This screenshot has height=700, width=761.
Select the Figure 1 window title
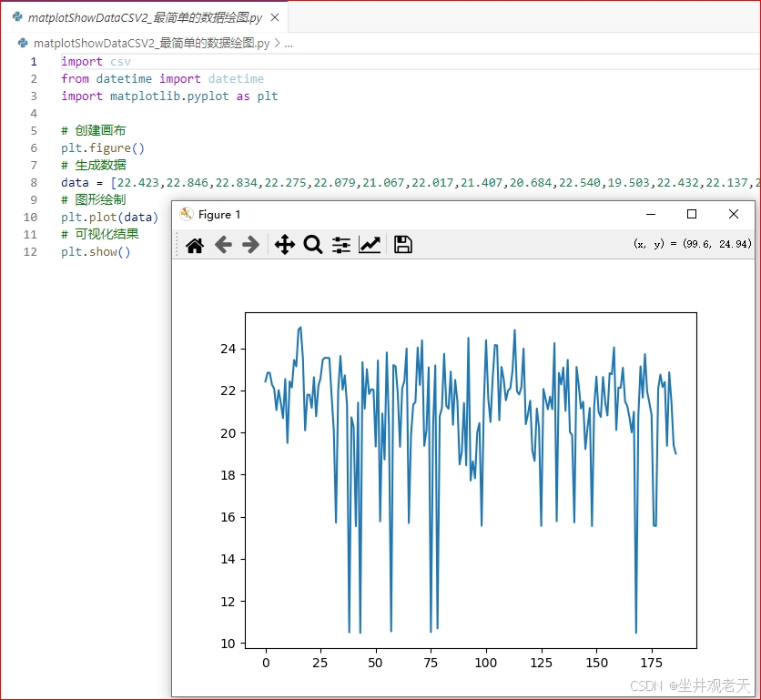coord(218,215)
